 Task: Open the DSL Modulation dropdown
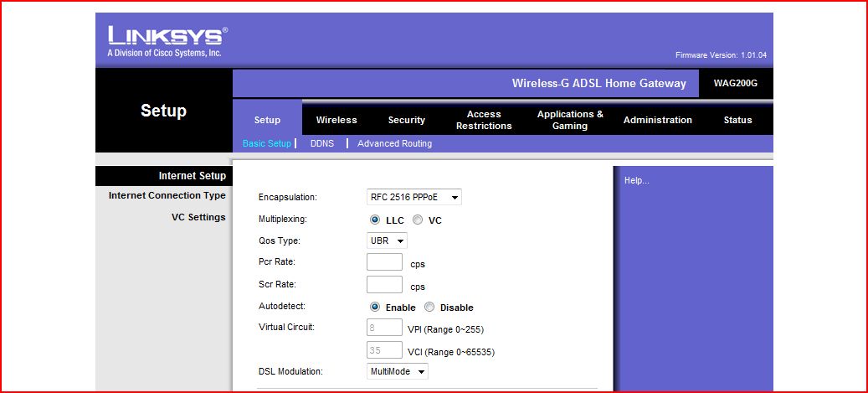(x=398, y=371)
